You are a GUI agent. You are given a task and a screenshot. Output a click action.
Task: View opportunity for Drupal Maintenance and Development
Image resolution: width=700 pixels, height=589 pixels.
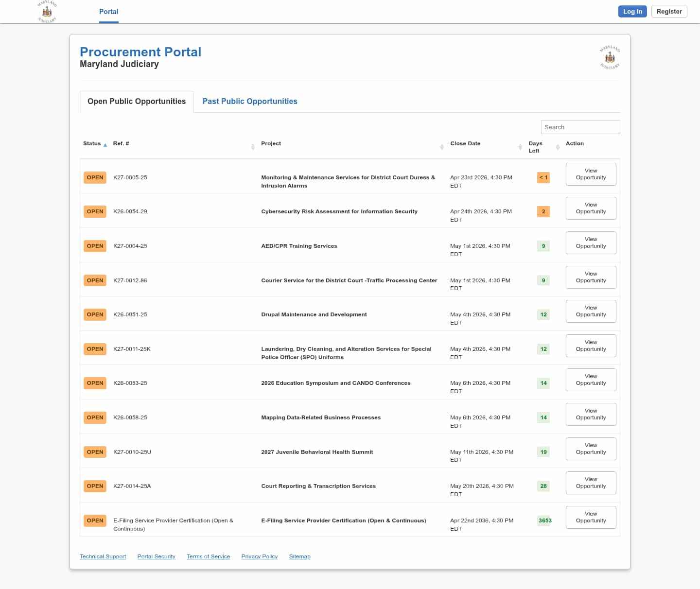coord(591,311)
